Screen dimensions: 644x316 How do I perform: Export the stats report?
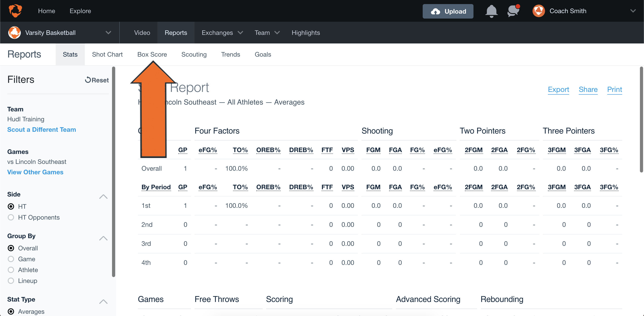click(x=559, y=89)
